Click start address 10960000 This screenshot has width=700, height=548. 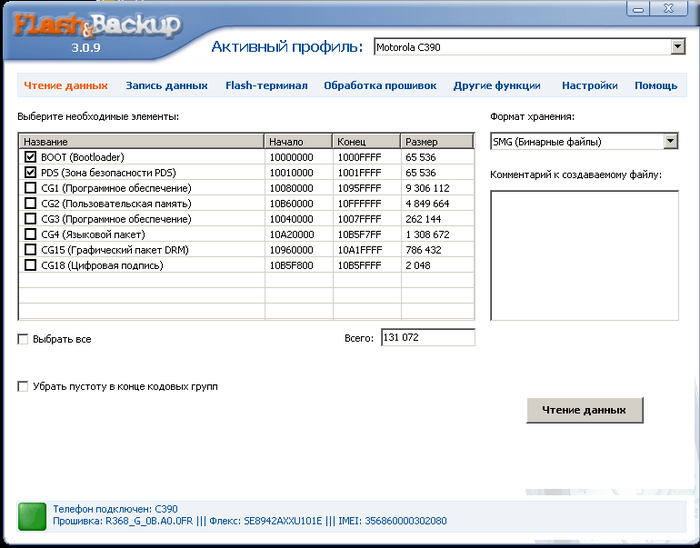coord(292,250)
